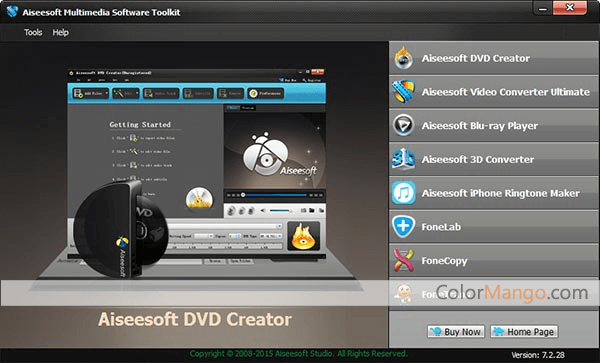Click the FoneCopy crossed ribbon icon
The width and height of the screenshot is (600, 363).
pyautogui.click(x=404, y=260)
